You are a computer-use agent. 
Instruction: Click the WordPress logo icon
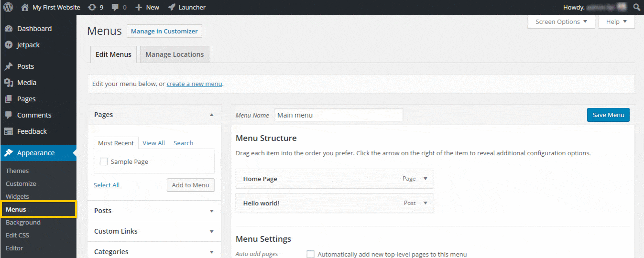(8, 7)
